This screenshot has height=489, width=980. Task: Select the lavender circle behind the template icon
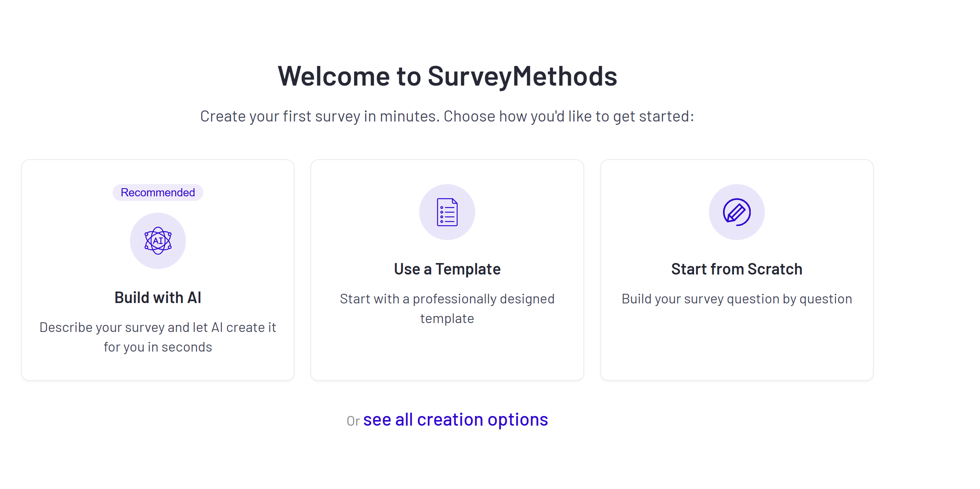pos(447,213)
